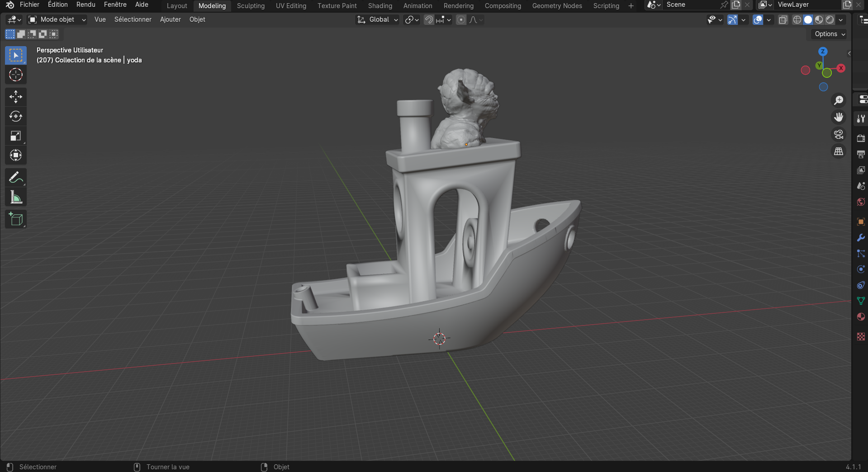
Task: Open the Ajouter menu
Action: coord(171,19)
